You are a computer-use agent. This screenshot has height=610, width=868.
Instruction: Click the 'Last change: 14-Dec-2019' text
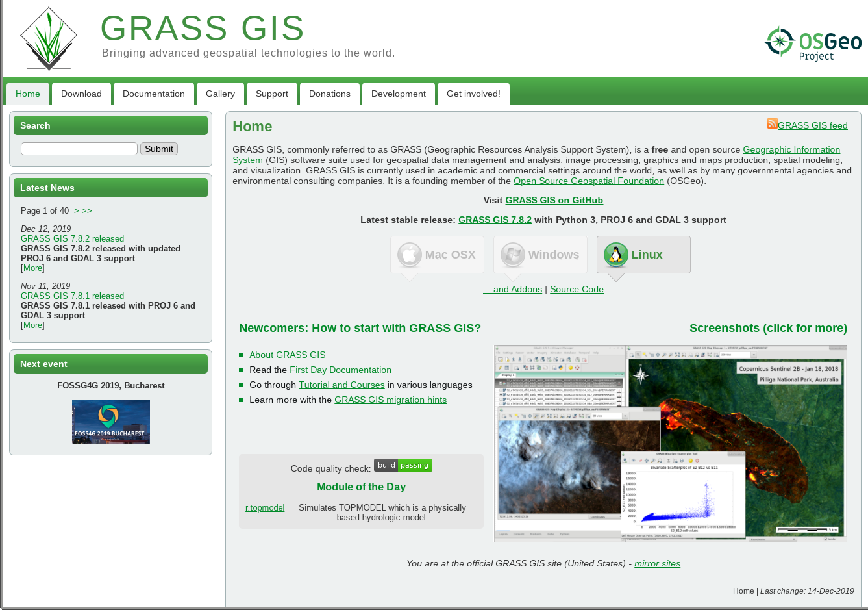807,591
